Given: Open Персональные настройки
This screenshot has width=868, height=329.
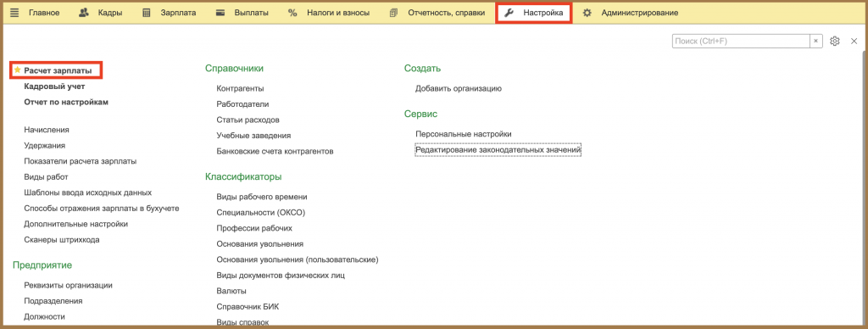Looking at the screenshot, I should [464, 134].
